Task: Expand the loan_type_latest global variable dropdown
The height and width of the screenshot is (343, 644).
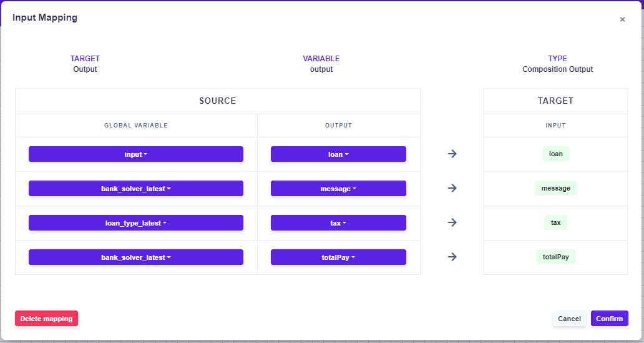Action: tap(135, 223)
